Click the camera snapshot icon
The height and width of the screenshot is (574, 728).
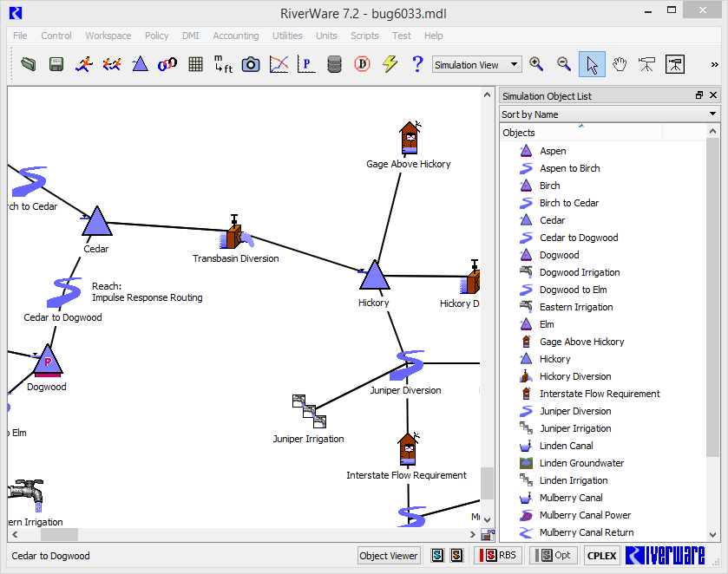251,64
